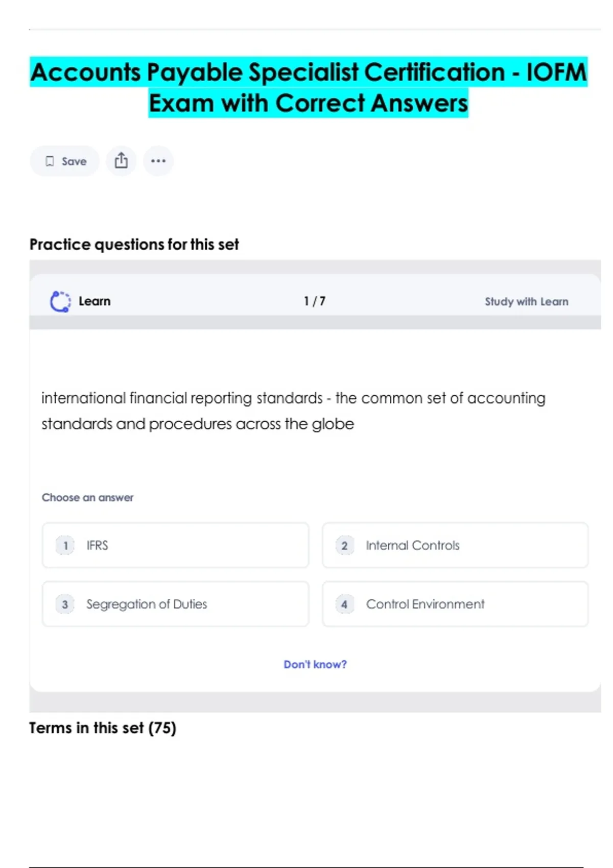
Task: Select the Internal Controls answer
Action: (455, 545)
